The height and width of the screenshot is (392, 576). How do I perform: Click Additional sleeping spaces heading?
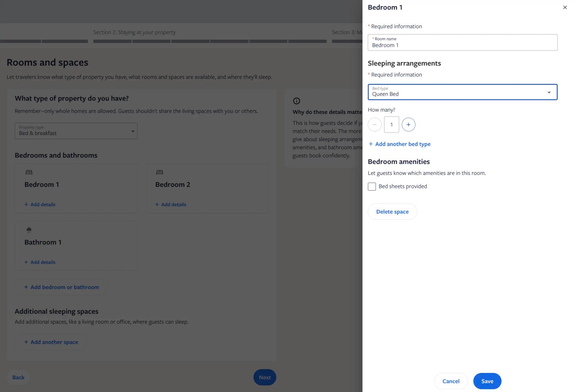pos(57,311)
